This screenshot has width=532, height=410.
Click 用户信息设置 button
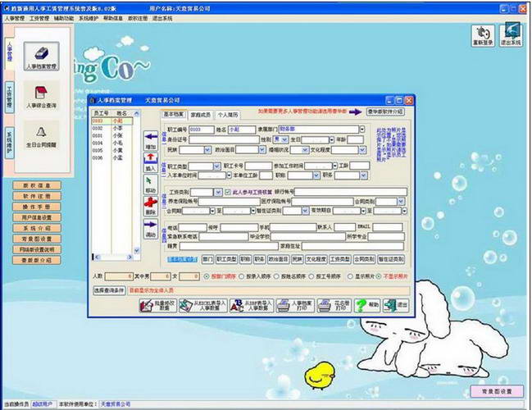coord(37,217)
